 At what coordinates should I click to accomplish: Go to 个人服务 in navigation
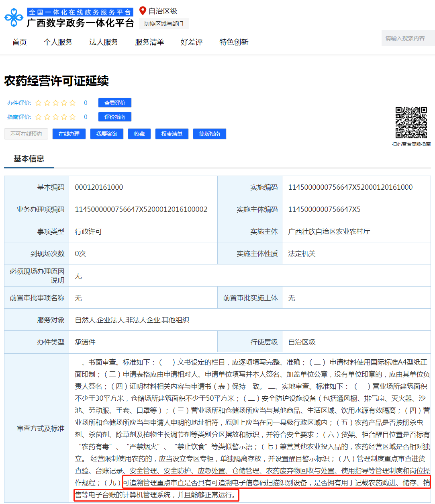click(x=58, y=42)
